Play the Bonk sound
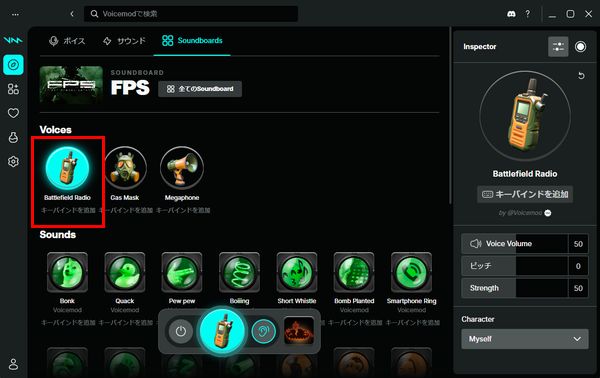Screen dimensions: 600x378 coord(67,272)
